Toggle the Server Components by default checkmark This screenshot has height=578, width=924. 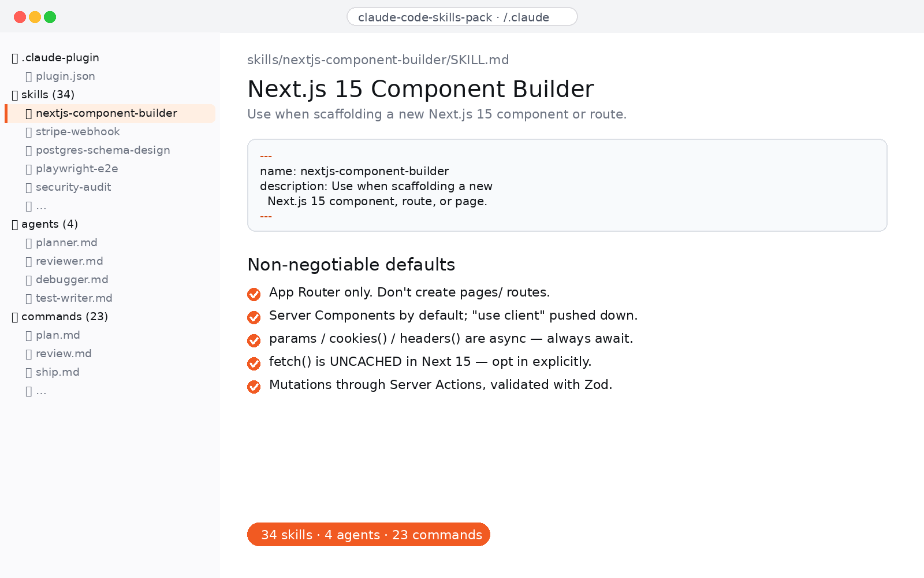[254, 317]
